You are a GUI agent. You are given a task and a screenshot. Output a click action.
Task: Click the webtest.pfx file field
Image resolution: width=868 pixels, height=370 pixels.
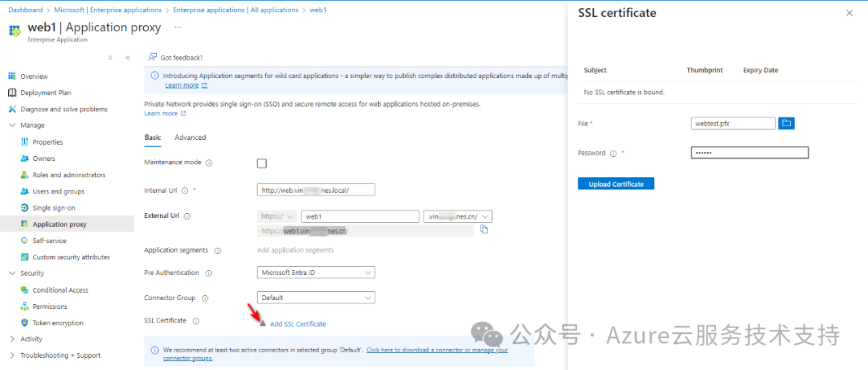point(733,123)
